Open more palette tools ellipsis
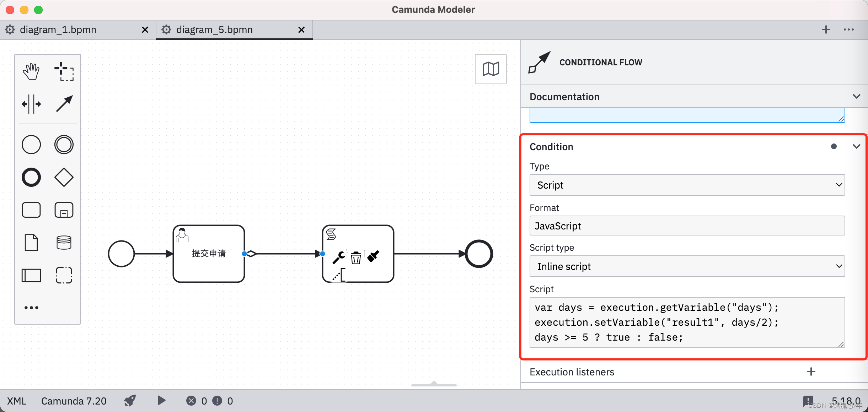868x412 pixels. pyautogui.click(x=31, y=308)
